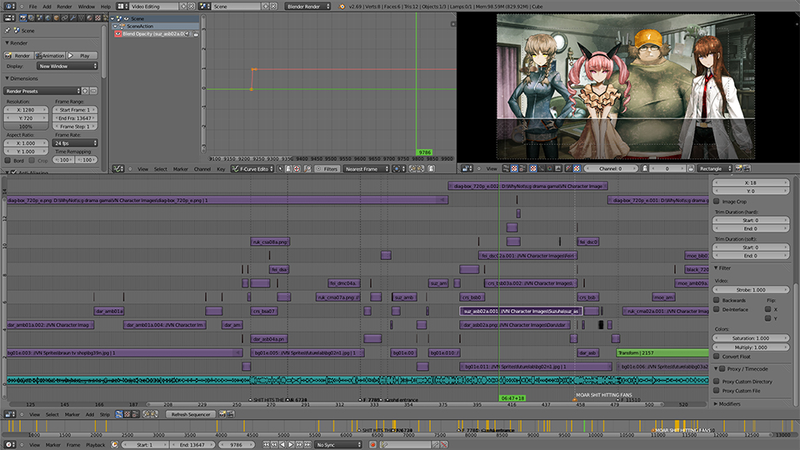Play animation forward in Timeline
The width and height of the screenshot is (800, 450).
291,444
